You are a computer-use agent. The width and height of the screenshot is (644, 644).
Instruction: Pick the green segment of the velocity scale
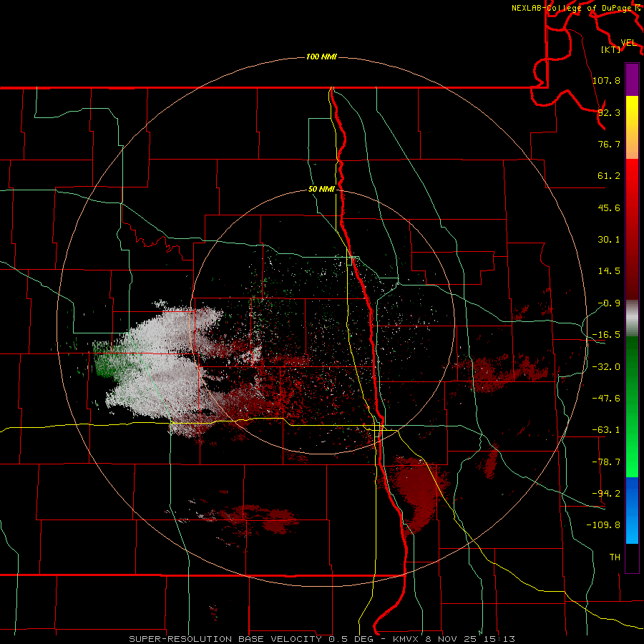[632, 406]
